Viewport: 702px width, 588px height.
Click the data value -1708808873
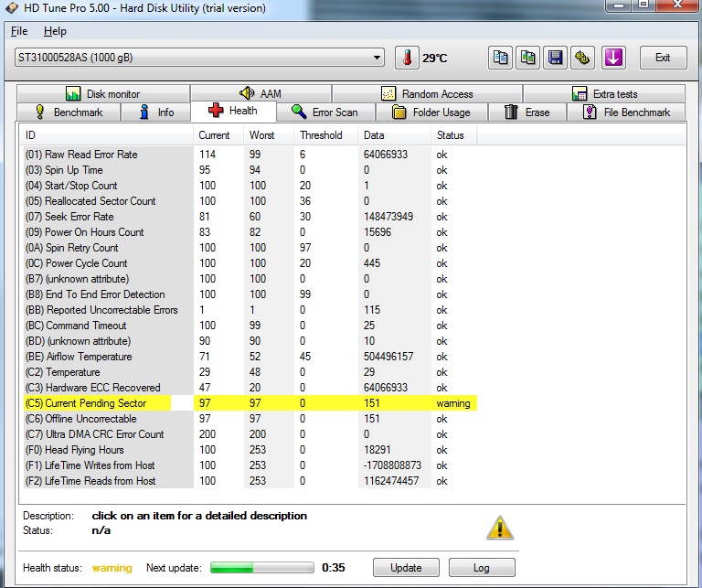(392, 465)
